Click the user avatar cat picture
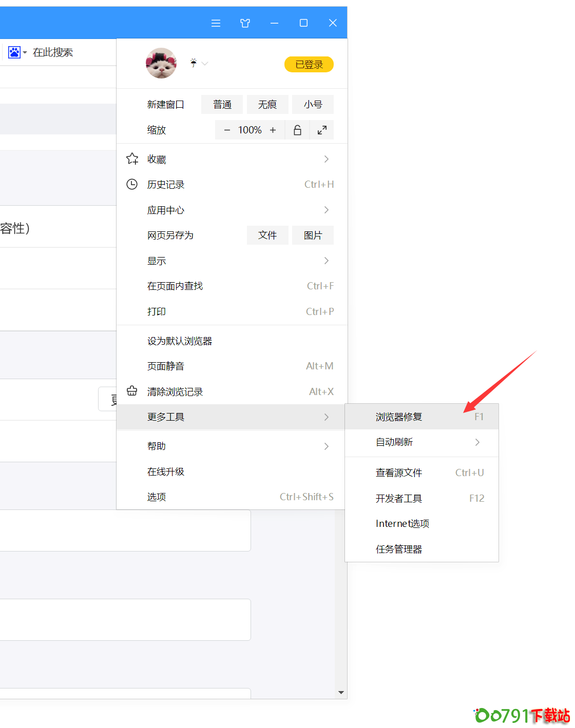575x728 pixels. 161,64
